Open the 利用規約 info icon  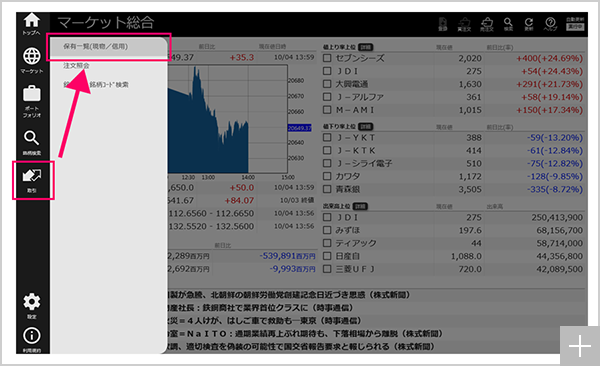32,339
